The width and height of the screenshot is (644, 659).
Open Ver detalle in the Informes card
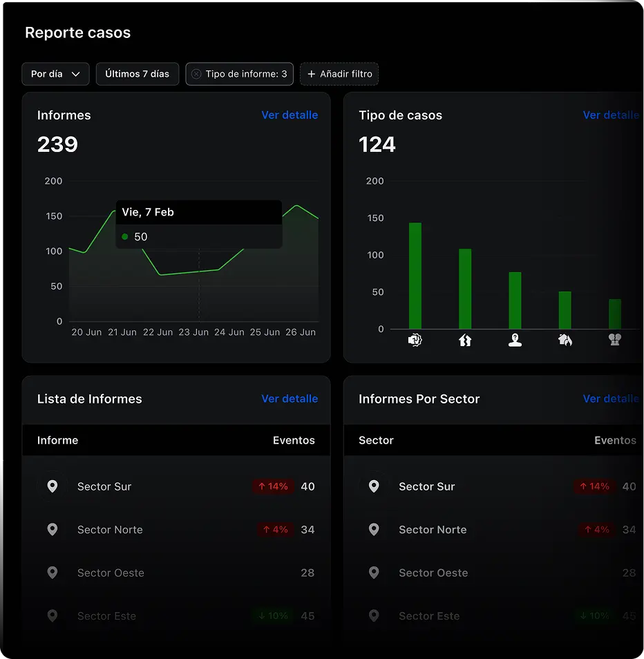point(290,115)
